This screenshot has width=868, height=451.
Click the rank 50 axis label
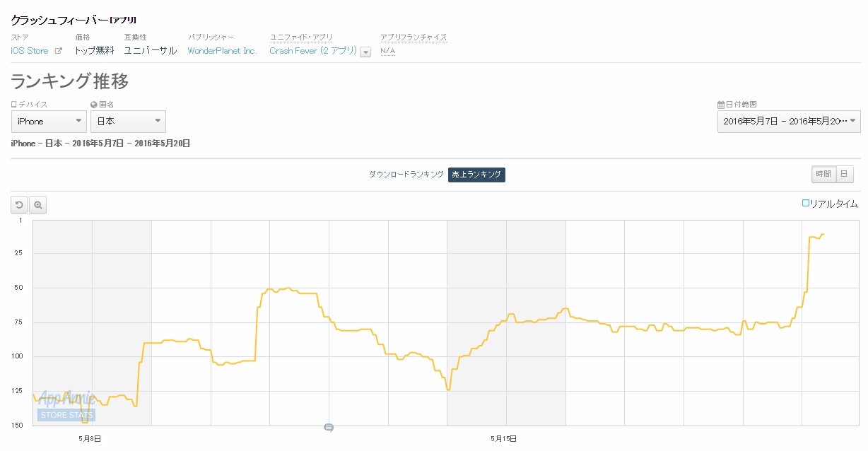pos(18,288)
